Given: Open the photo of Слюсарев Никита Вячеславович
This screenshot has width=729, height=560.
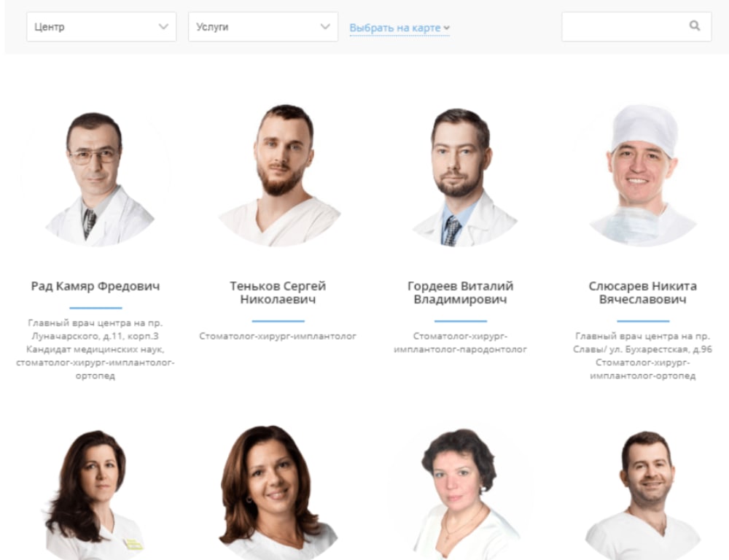Looking at the screenshot, I should [644, 175].
